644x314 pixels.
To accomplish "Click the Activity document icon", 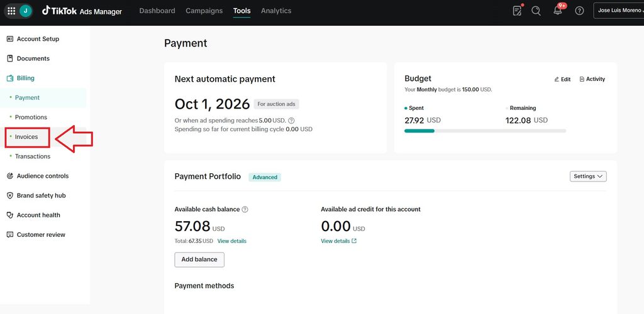I will (582, 79).
